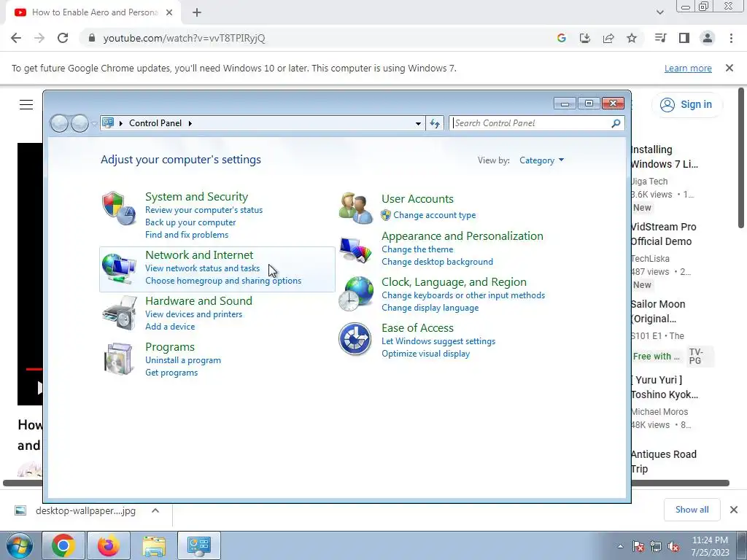Click the install/download page icon in Chrome
Screen dimensions: 747x560
[x=585, y=38]
